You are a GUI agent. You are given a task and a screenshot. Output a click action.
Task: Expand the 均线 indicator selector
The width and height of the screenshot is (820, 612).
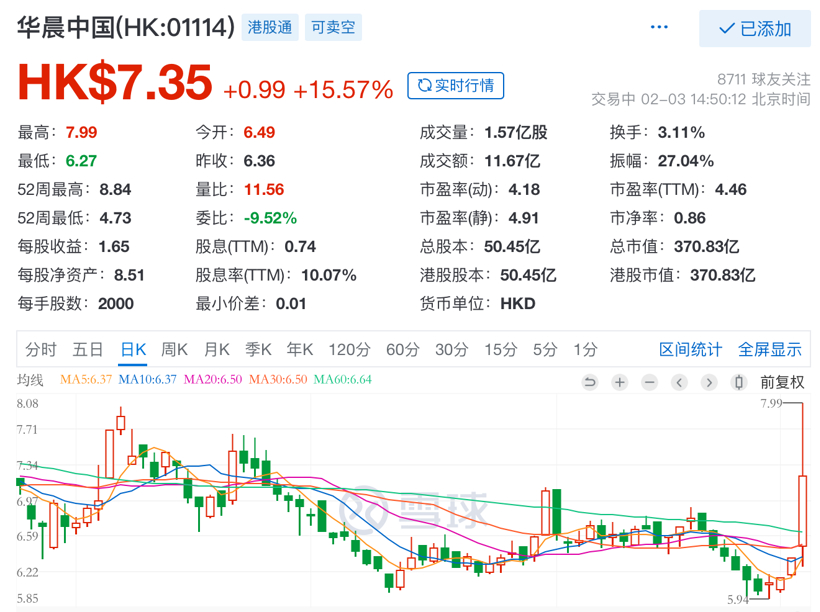(x=31, y=380)
